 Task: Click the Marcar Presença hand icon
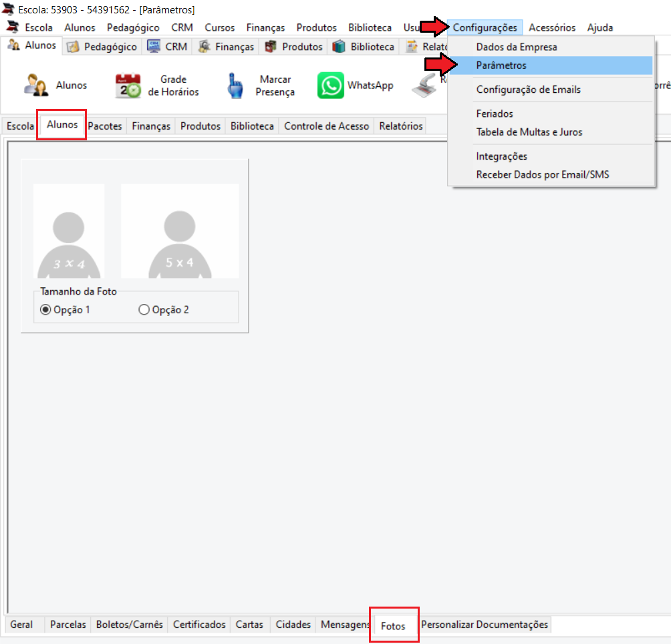coord(235,86)
